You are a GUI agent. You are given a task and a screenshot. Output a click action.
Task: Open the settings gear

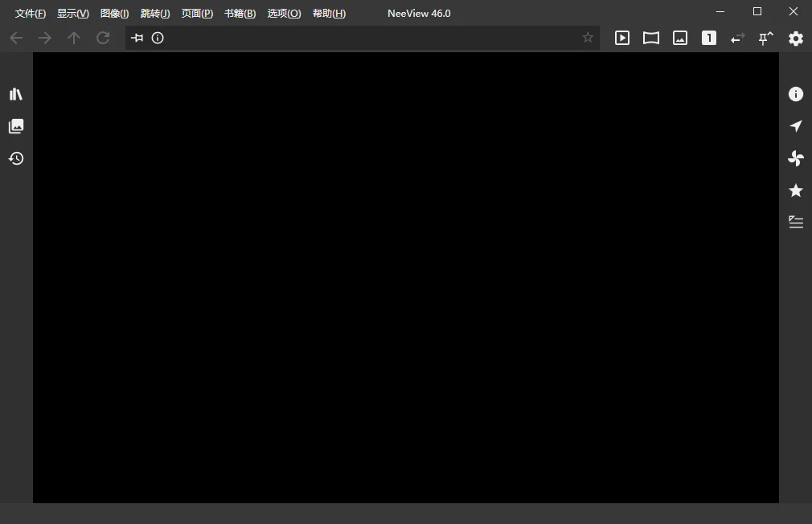point(795,39)
